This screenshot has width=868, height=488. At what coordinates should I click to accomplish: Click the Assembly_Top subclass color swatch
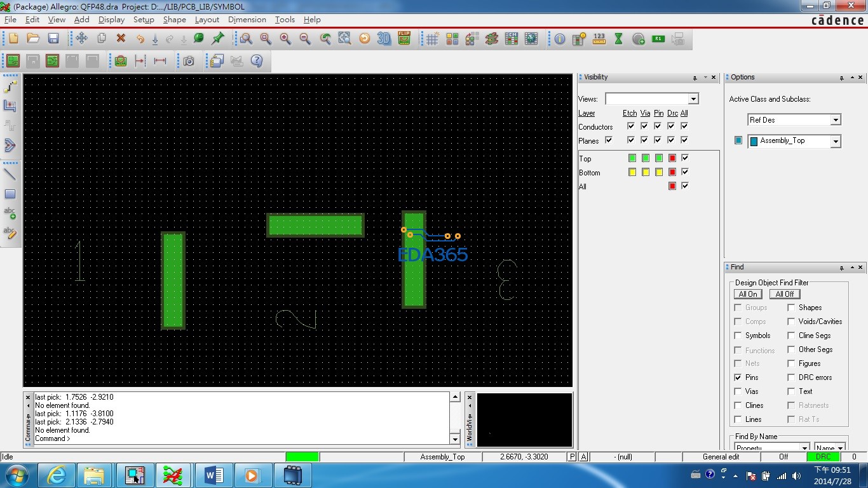(738, 140)
